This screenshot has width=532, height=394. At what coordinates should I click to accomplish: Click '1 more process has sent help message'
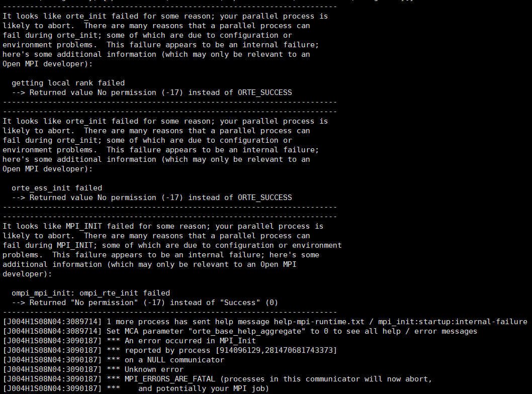(x=188, y=322)
